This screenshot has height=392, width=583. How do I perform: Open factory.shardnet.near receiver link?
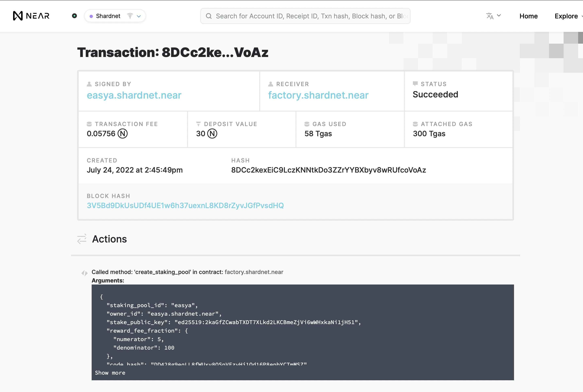coord(318,95)
